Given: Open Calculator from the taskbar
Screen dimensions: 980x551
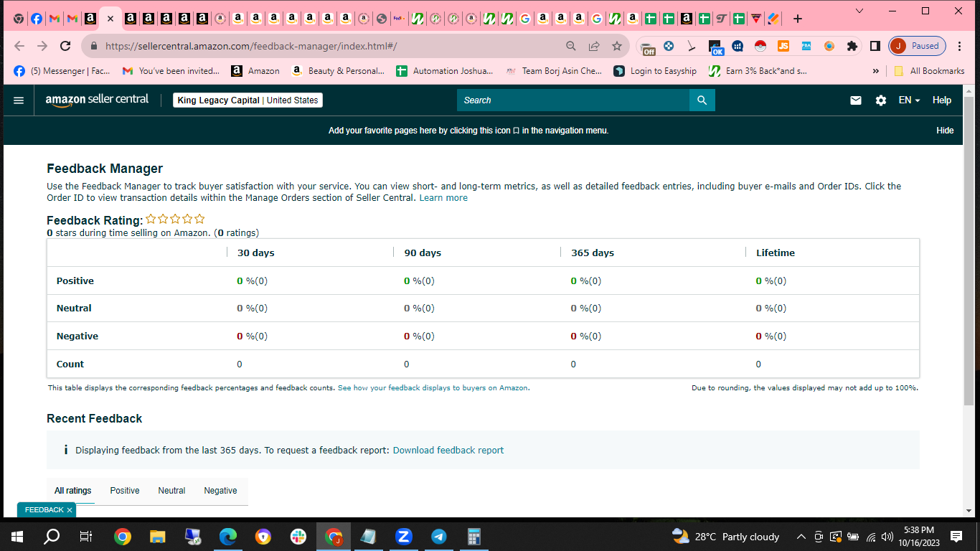Looking at the screenshot, I should click(x=474, y=537).
